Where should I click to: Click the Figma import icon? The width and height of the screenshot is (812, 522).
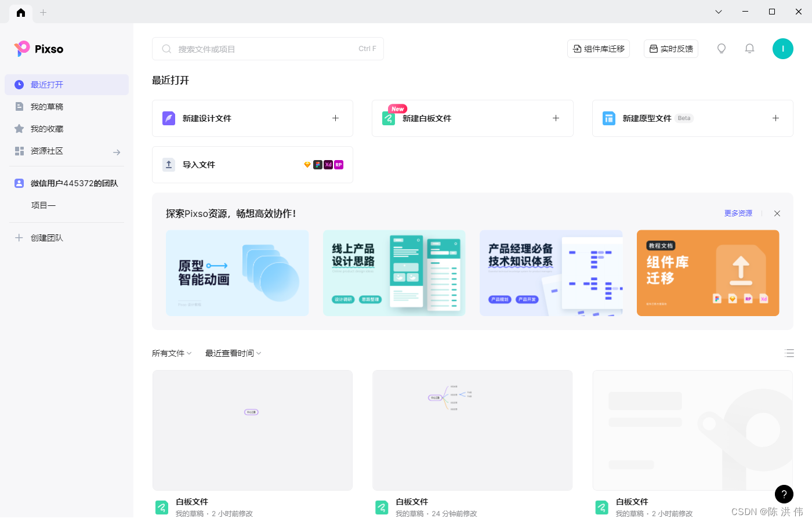(318, 165)
